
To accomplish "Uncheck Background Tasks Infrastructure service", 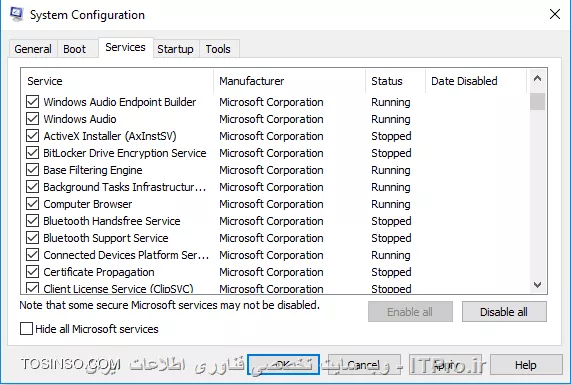I will pos(32,187).
